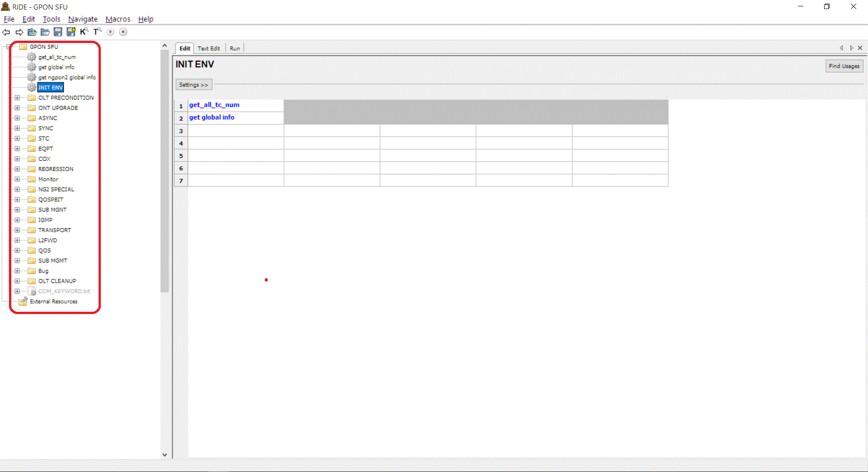Click the Settings >> button

pyautogui.click(x=193, y=85)
